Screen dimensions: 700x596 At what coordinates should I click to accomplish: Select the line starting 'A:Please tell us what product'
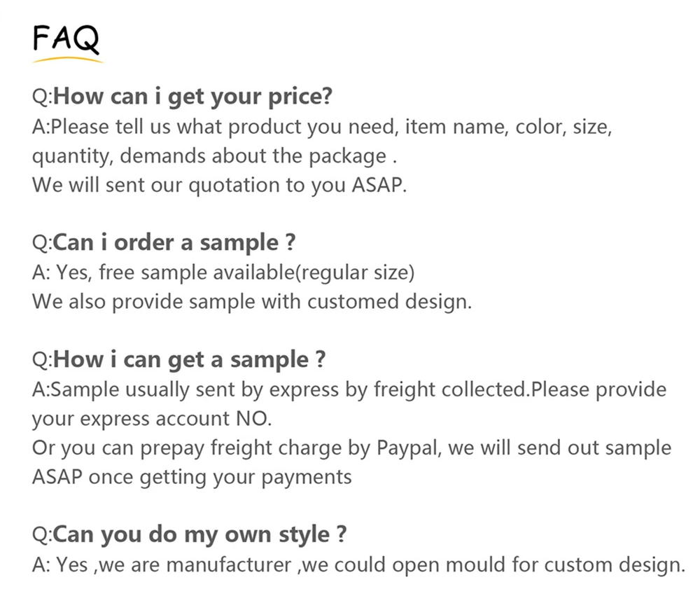click(322, 127)
